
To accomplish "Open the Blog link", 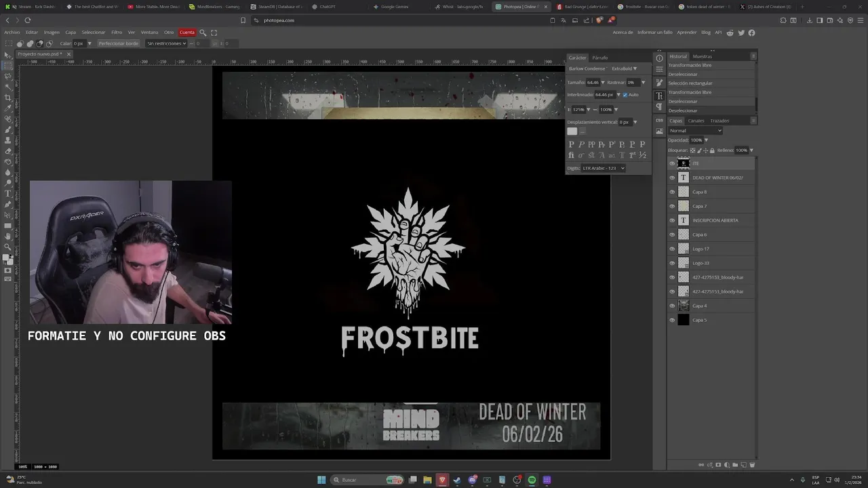I will click(706, 33).
